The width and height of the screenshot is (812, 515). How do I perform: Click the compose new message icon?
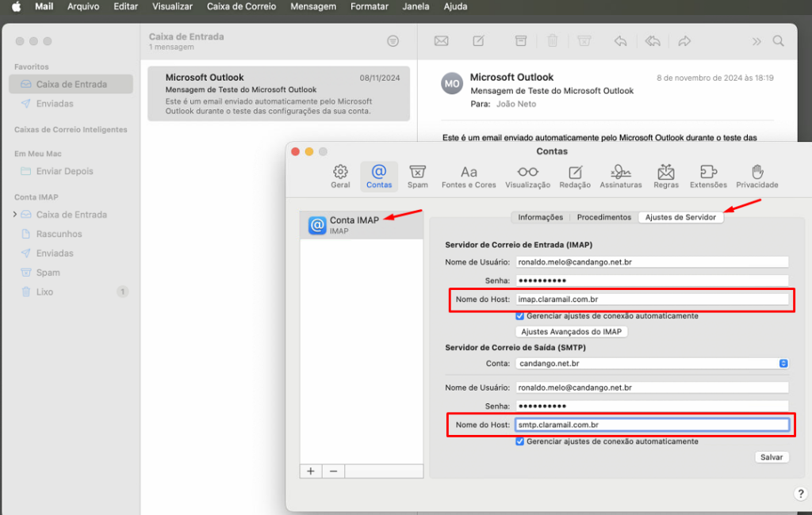[x=479, y=41]
